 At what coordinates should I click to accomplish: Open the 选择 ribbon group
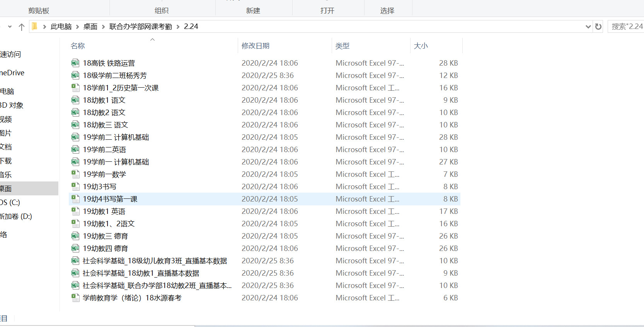[387, 11]
